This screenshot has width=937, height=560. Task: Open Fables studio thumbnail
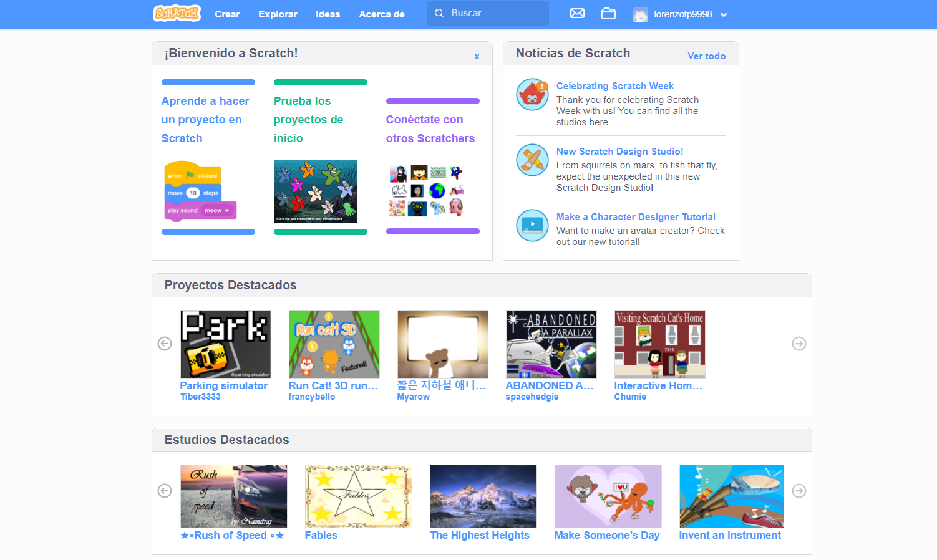(359, 496)
